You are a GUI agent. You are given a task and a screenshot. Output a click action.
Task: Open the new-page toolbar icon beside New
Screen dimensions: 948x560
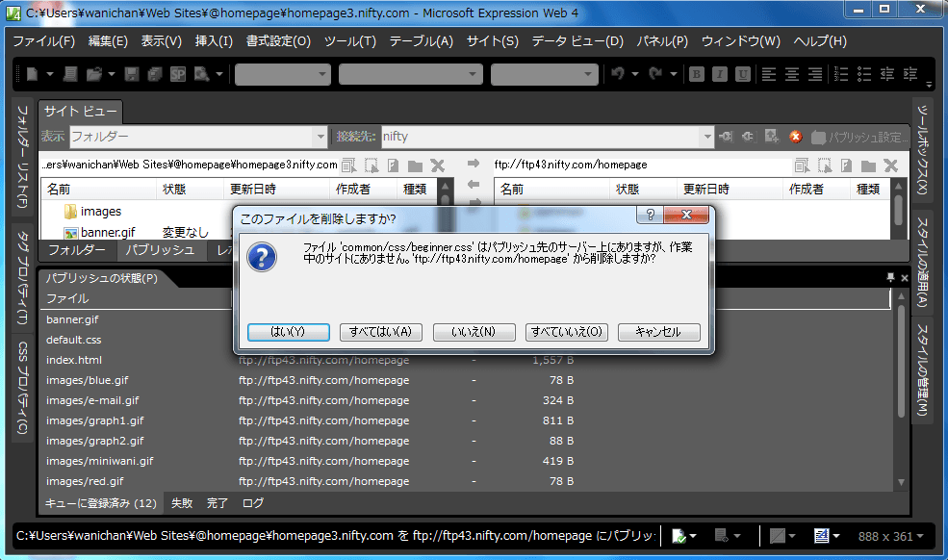tap(70, 74)
